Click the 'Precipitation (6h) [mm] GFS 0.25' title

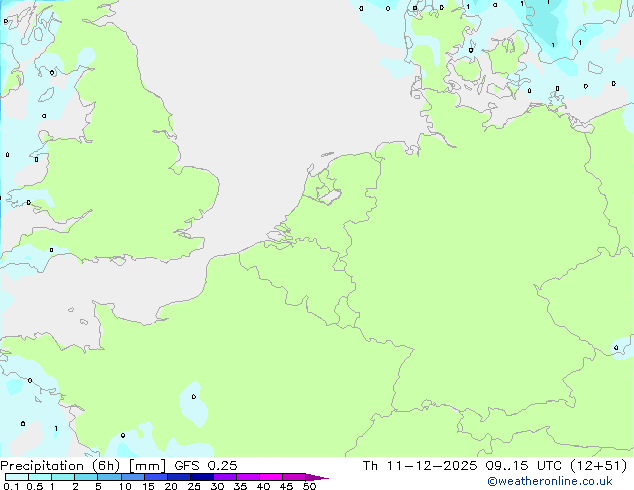(x=119, y=466)
